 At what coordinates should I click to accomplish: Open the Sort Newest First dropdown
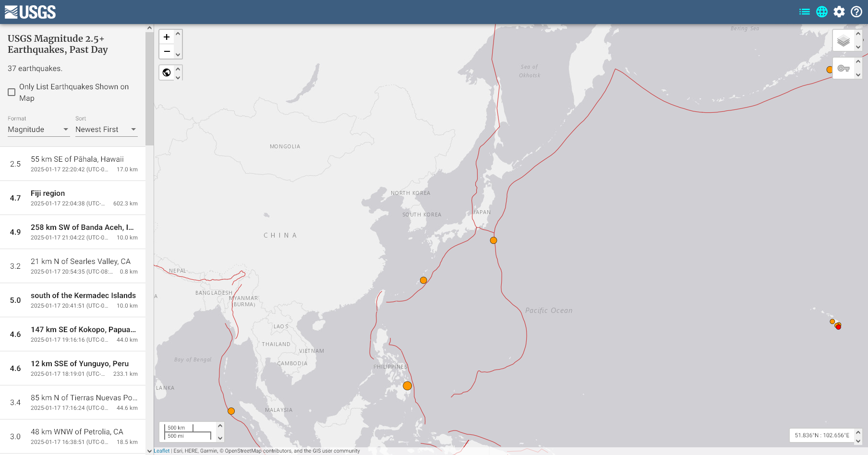(x=106, y=130)
